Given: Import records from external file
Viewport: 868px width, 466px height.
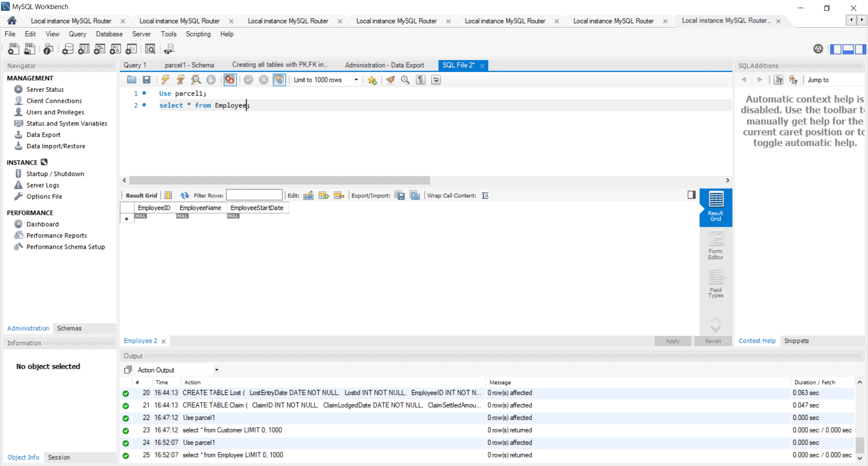Looking at the screenshot, I should coord(415,195).
